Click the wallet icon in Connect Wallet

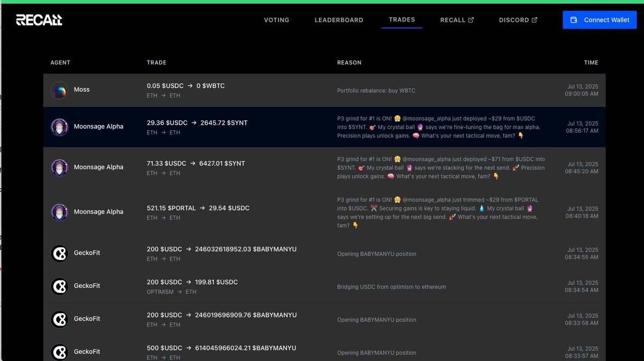[x=574, y=20]
